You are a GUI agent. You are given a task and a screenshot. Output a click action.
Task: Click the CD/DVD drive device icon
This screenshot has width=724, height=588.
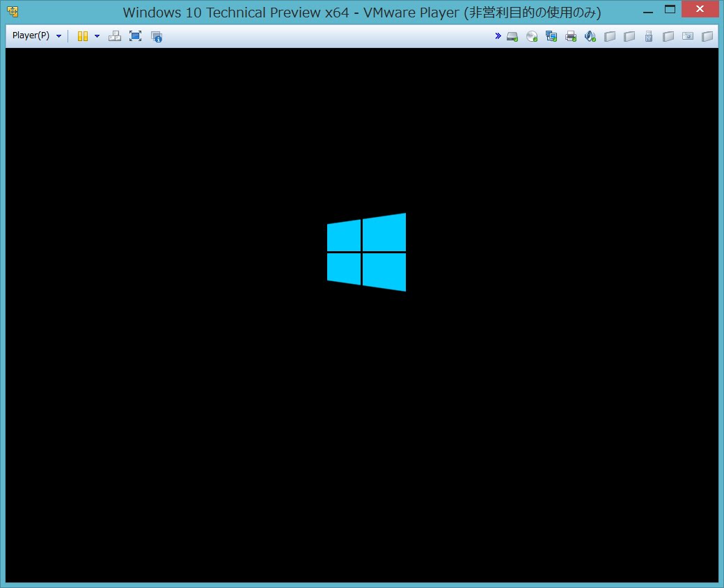click(x=532, y=36)
